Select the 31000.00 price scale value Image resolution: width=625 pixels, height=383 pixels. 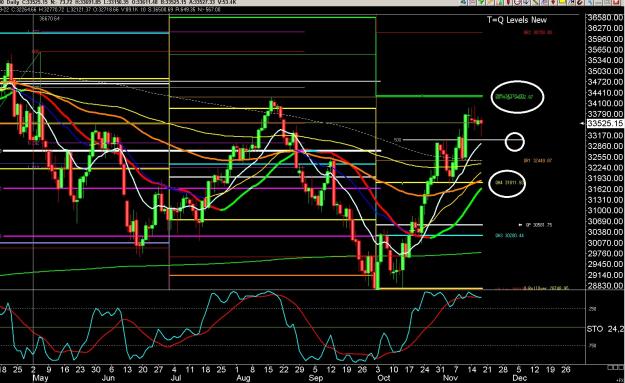pyautogui.click(x=605, y=211)
